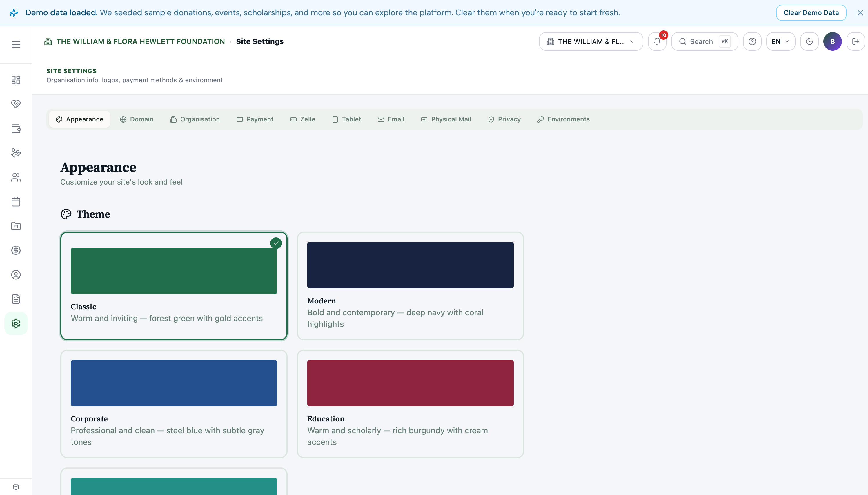
Task: Click the forest green Classic swatch
Action: pos(174,271)
